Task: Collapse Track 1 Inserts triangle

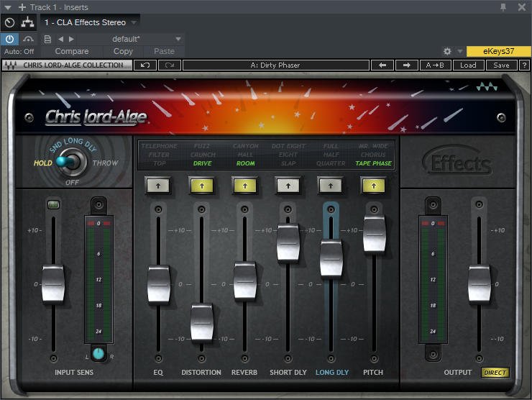Action: pyautogui.click(x=8, y=7)
